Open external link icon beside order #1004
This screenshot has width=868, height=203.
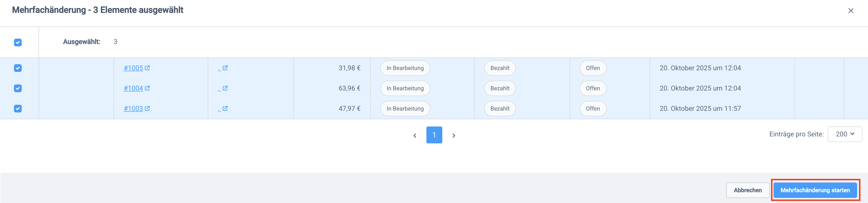147,88
